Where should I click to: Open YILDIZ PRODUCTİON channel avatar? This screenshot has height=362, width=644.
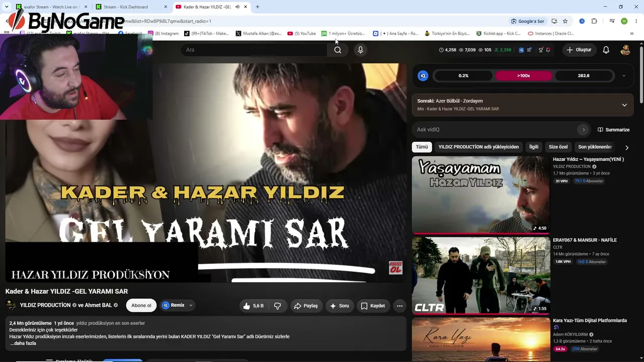pos(11,305)
